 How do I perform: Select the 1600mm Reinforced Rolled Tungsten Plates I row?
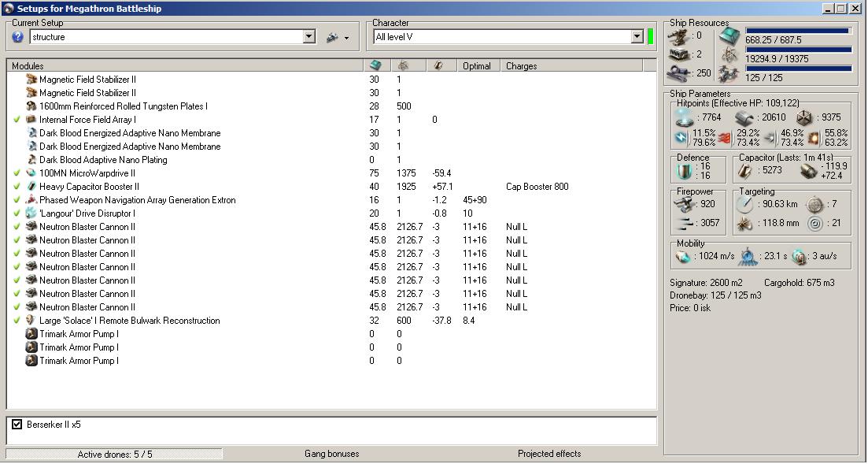click(x=331, y=106)
